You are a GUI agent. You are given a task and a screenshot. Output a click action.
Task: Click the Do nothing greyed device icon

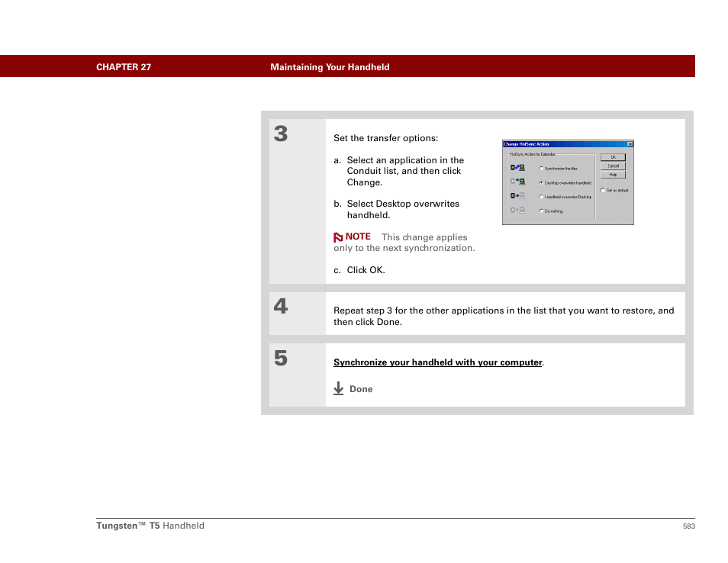[517, 211]
